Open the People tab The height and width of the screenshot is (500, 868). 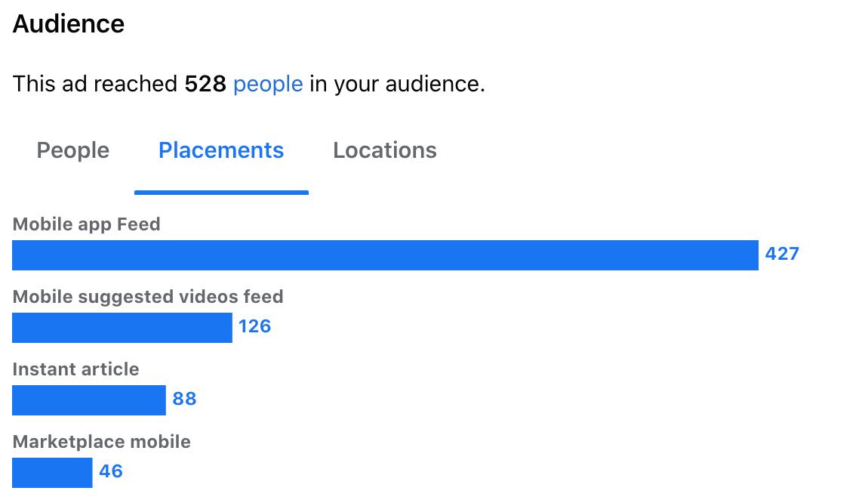[73, 150]
